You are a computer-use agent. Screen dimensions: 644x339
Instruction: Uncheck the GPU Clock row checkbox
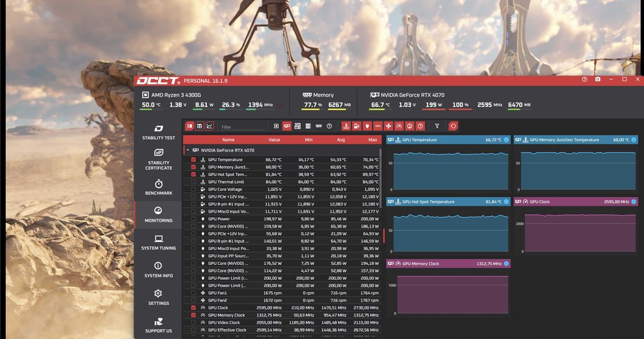click(193, 308)
